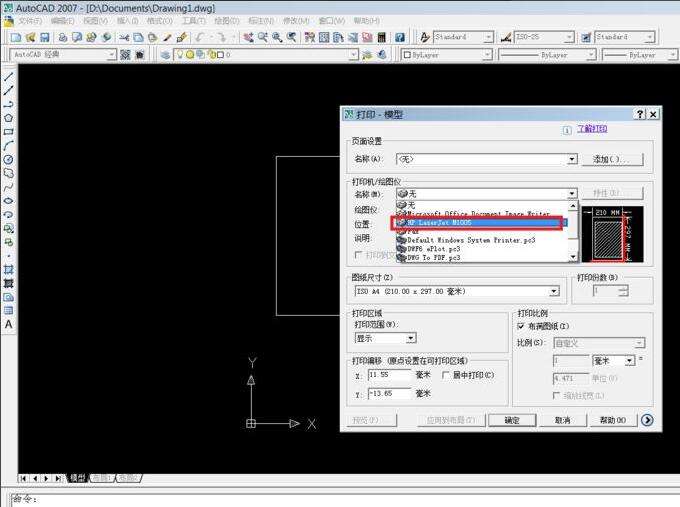Click the Text Style icon beside Standard
Screen dimensions: 680x507
(425, 38)
